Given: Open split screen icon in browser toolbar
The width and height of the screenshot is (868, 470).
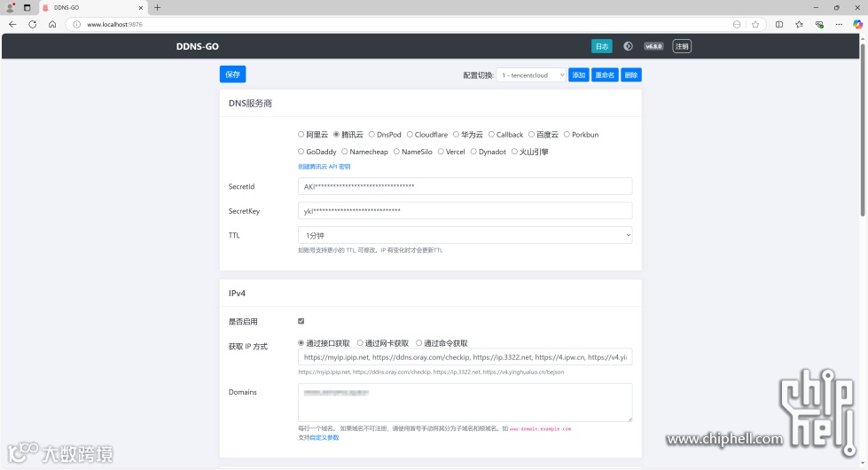Looking at the screenshot, I should coord(779,24).
